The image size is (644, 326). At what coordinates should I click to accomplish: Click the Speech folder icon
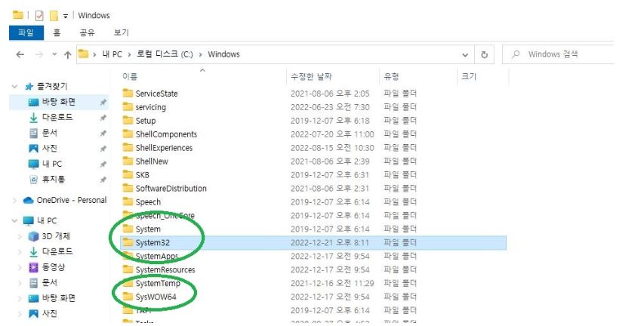[128, 201]
